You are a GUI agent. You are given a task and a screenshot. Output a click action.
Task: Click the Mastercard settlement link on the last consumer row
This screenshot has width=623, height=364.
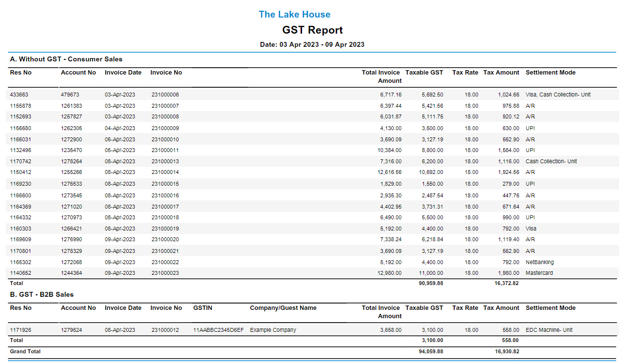pyautogui.click(x=539, y=273)
